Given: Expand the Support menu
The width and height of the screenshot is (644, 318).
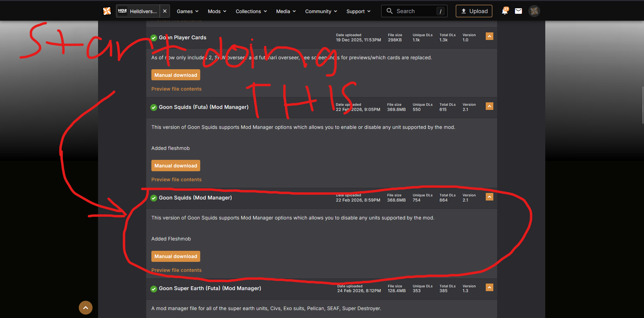Looking at the screenshot, I should (x=358, y=11).
